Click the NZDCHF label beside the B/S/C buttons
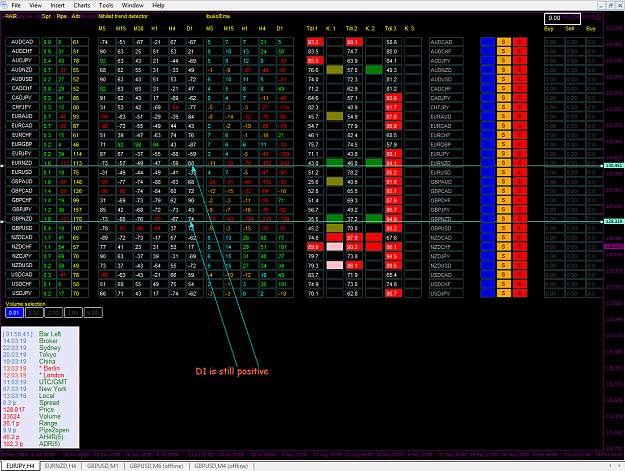The height and width of the screenshot is (471, 625). pos(446,247)
